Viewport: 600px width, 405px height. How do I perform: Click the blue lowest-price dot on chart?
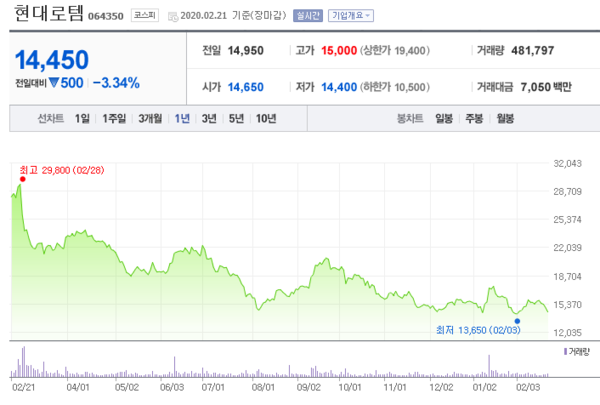tap(517, 320)
